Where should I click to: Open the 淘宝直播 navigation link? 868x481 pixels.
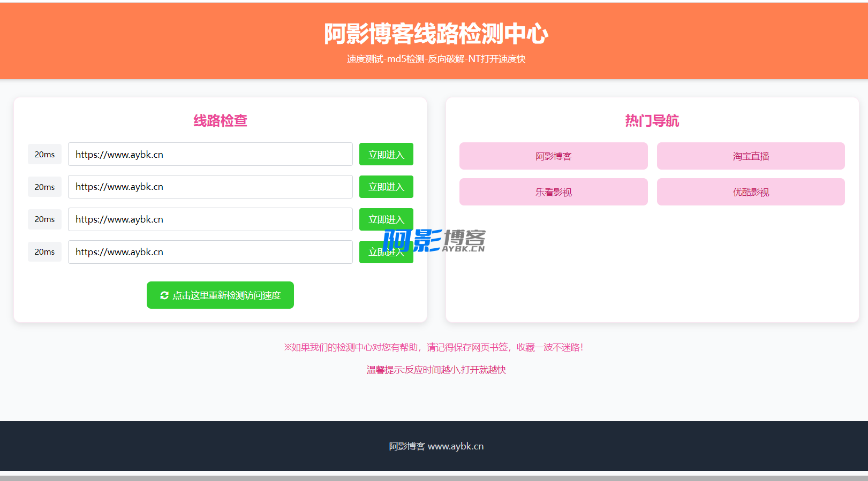[x=750, y=156]
